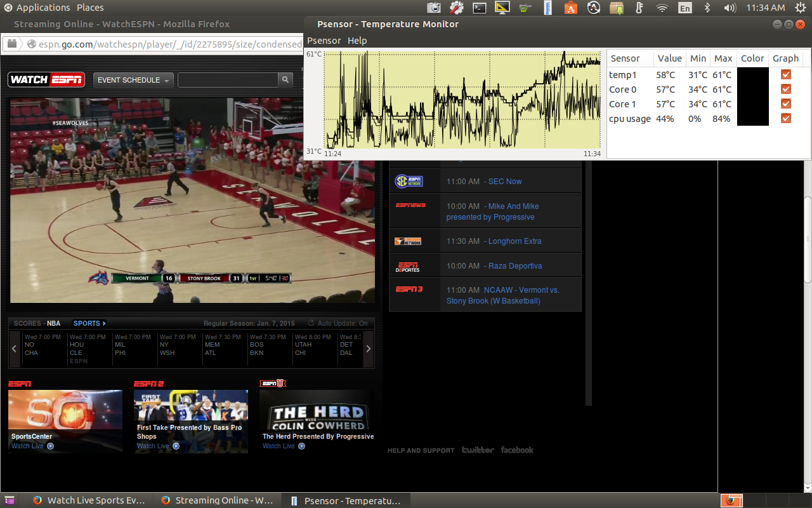
Task: Open the thermometer Psensor tray indicator
Action: click(x=639, y=8)
